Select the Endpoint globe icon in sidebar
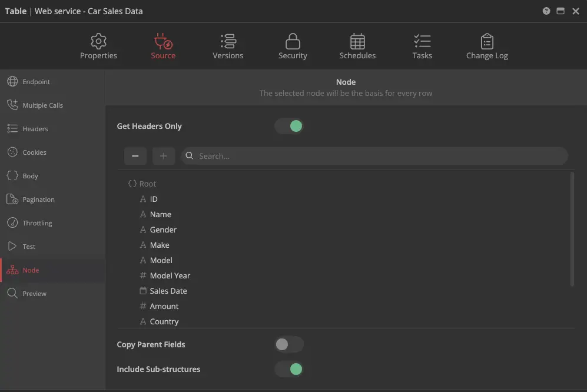The width and height of the screenshot is (587, 392). pyautogui.click(x=12, y=82)
